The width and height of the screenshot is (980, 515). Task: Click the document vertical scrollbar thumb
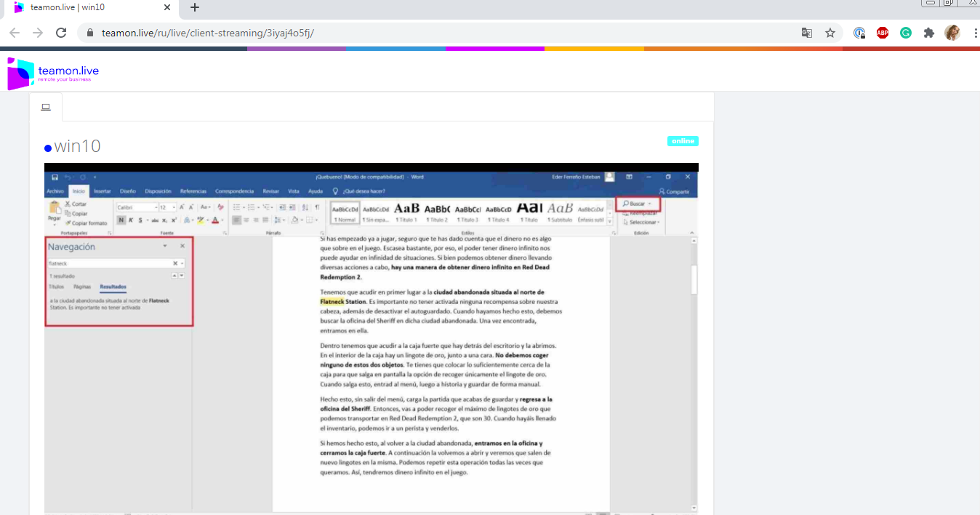click(x=694, y=280)
